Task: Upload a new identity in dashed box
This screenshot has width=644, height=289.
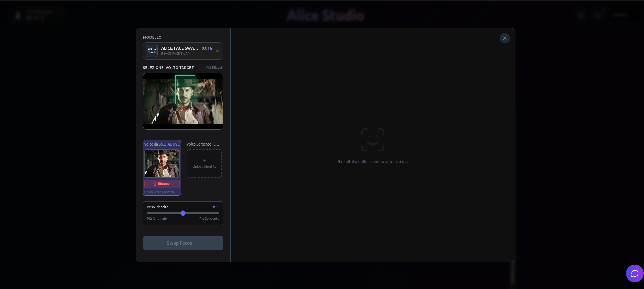Action: click(x=204, y=163)
